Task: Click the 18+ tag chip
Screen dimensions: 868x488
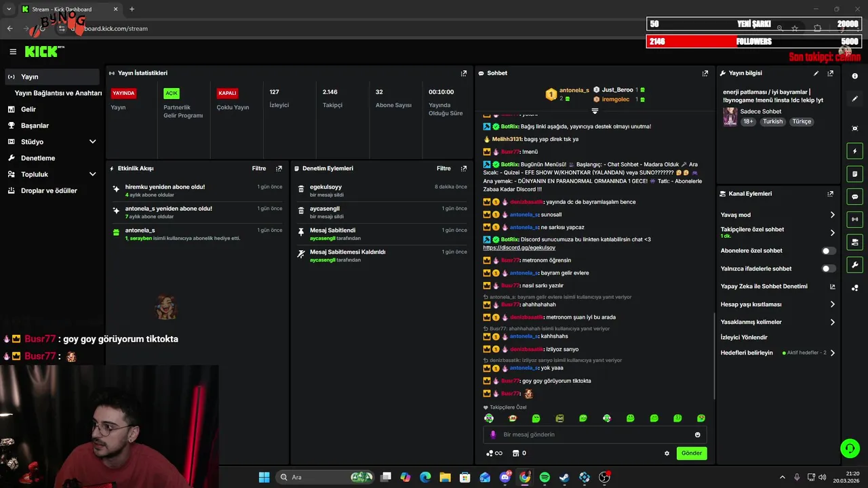Action: pyautogui.click(x=748, y=121)
